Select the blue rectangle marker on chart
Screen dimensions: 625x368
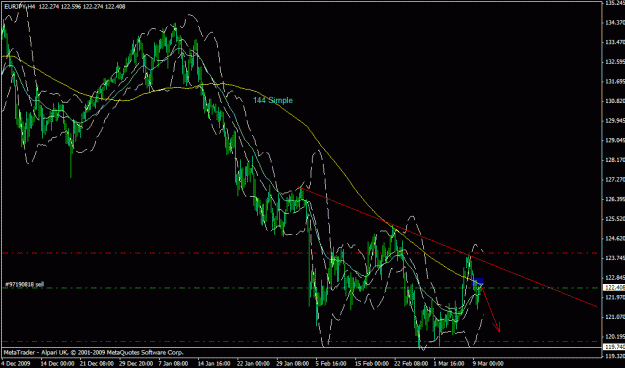[x=478, y=282]
